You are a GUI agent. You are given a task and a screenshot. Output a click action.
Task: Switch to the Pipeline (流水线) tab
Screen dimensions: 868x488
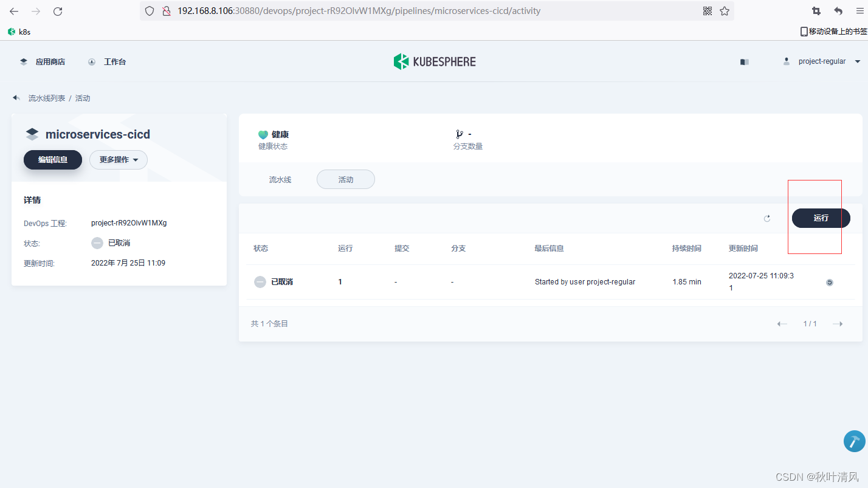point(280,179)
